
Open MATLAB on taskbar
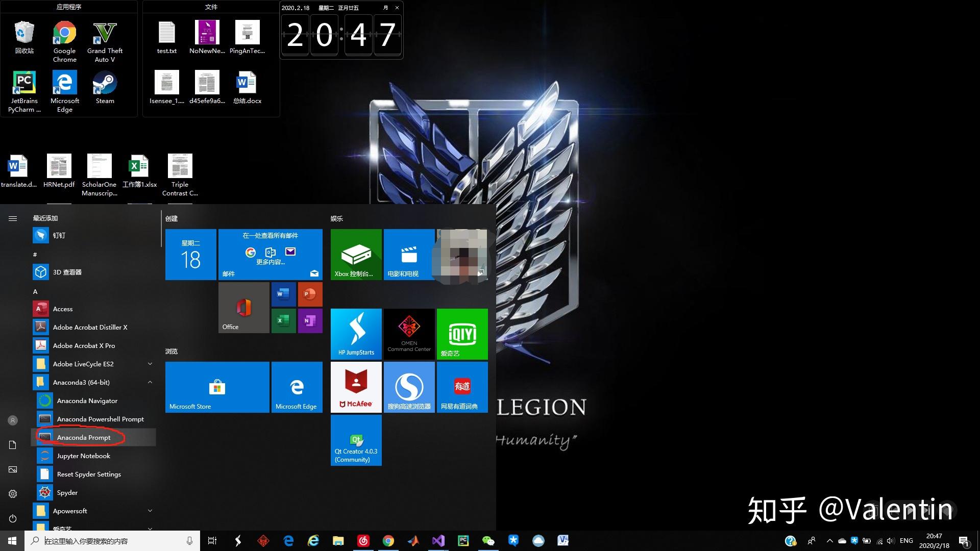coord(413,541)
